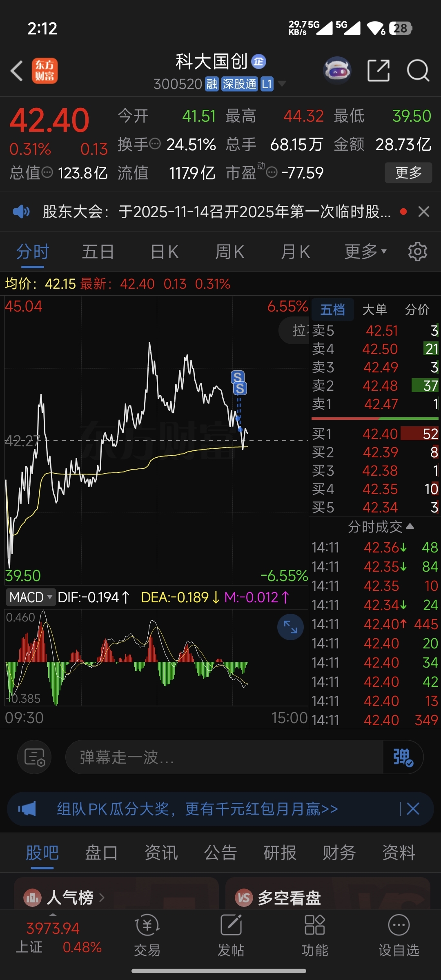The width and height of the screenshot is (441, 980).
Task: Switch to the 股吧 tab
Action: pyautogui.click(x=42, y=853)
